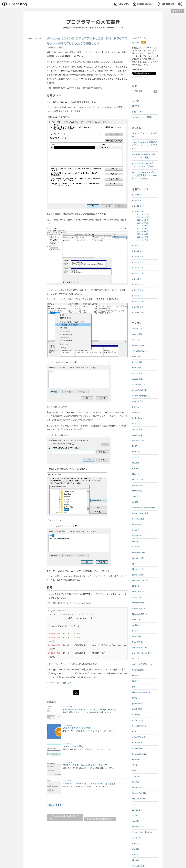Open the android (48) category

click(x=138, y=345)
